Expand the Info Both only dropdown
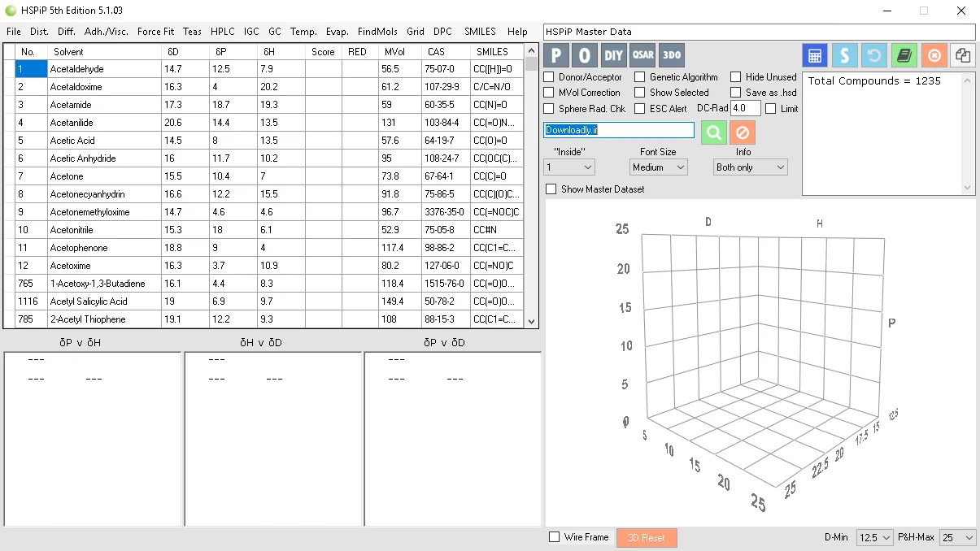980x551 pixels. point(751,167)
